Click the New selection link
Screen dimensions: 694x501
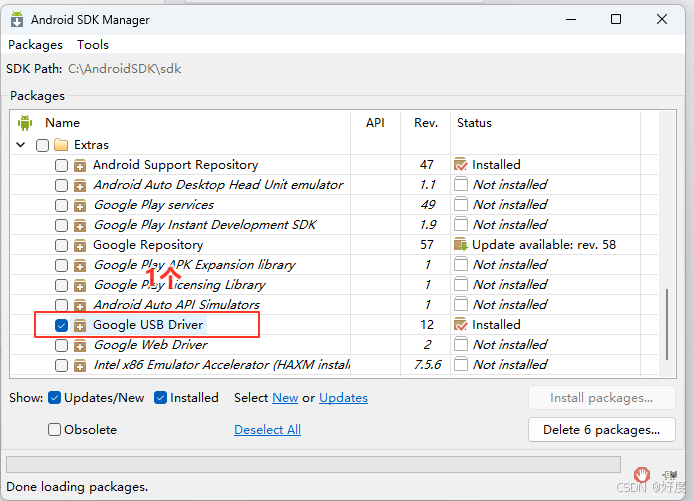(285, 398)
